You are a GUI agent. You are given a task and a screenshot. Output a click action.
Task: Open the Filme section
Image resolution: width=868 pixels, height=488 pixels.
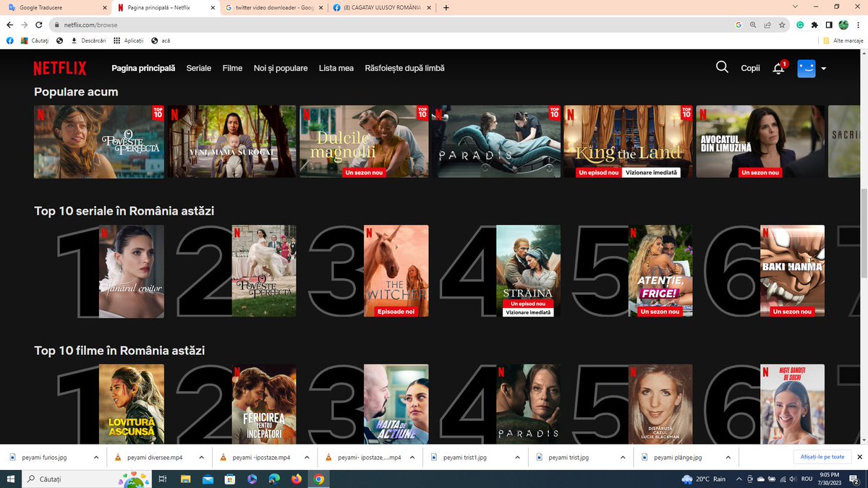pyautogui.click(x=232, y=68)
